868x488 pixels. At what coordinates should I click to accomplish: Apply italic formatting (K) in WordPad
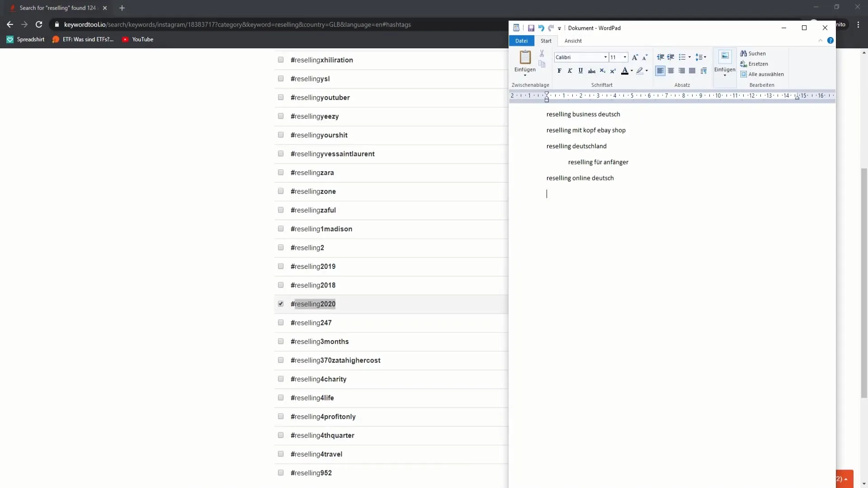[570, 70]
